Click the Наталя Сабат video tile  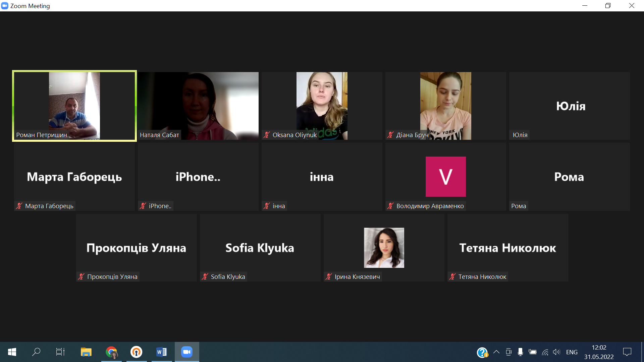[x=198, y=106]
